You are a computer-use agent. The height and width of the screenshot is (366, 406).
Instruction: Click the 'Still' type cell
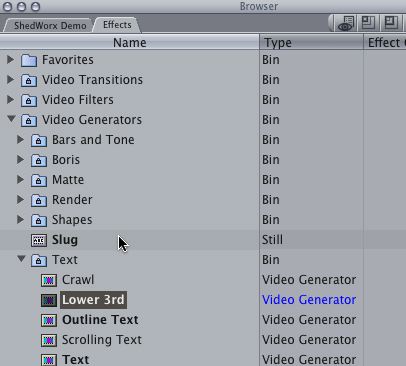coord(272,240)
